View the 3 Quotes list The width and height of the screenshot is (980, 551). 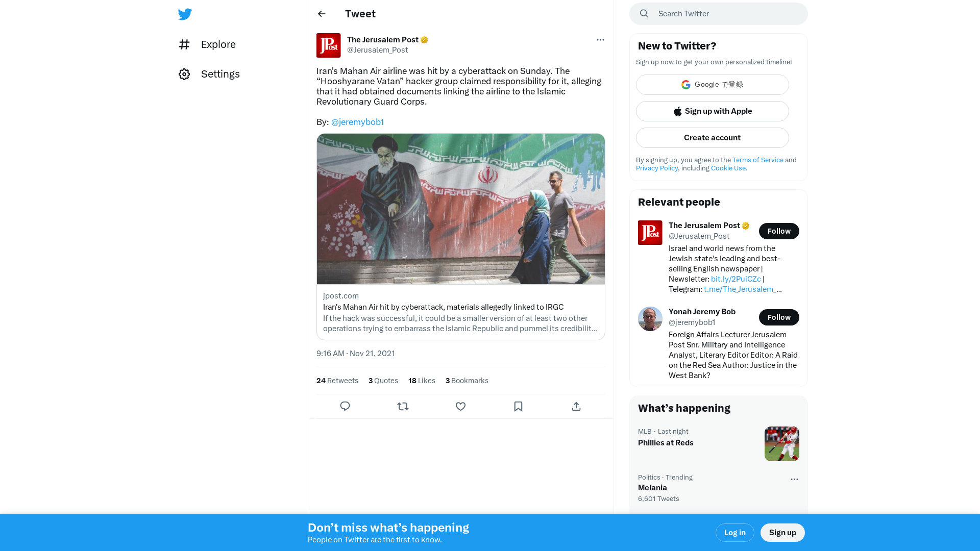383,381
